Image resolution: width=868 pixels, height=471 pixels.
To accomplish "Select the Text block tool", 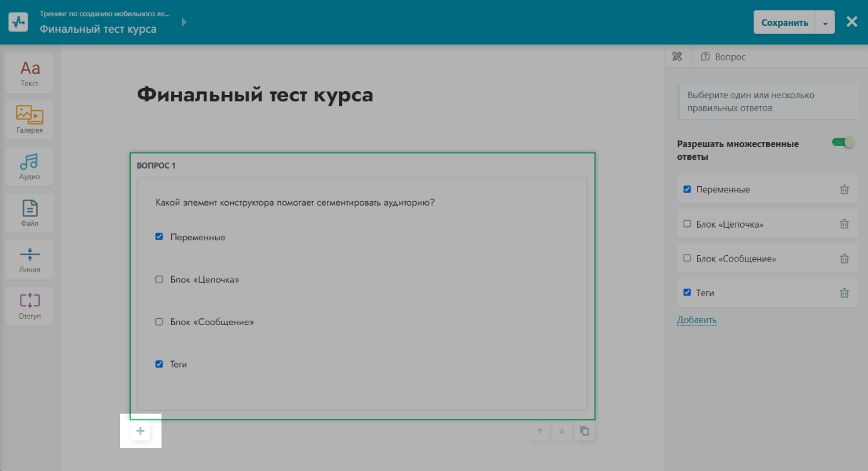I will coord(30,73).
